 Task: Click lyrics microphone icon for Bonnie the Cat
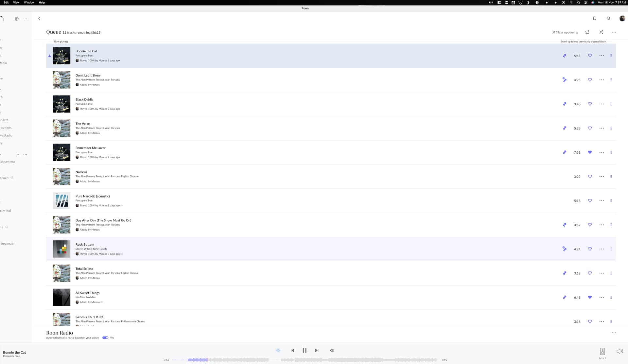tap(565, 56)
